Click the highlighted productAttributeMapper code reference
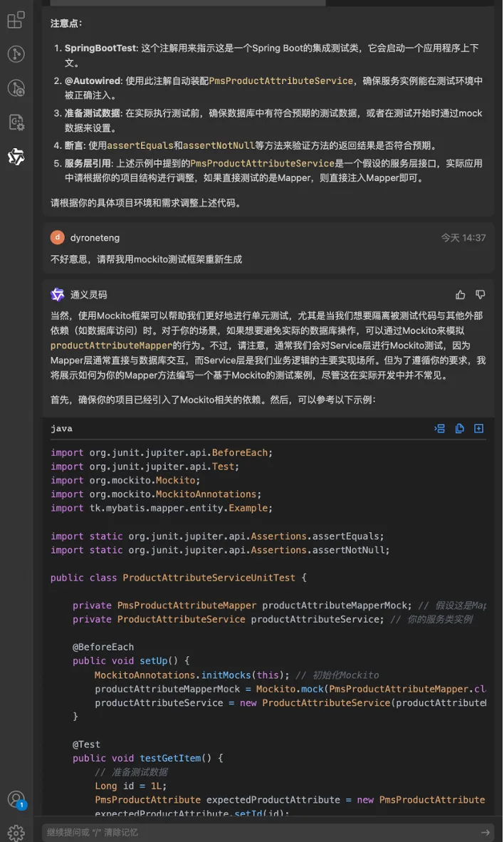 coord(112,345)
